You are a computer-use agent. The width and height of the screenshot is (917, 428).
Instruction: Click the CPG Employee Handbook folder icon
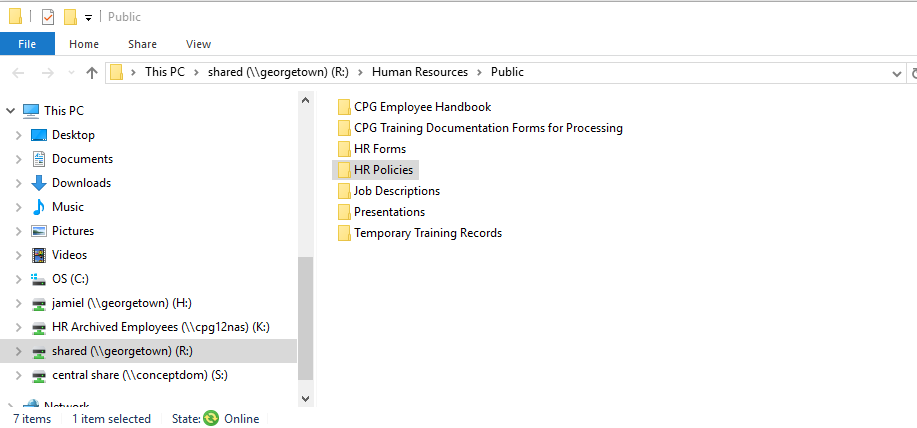pyautogui.click(x=344, y=107)
